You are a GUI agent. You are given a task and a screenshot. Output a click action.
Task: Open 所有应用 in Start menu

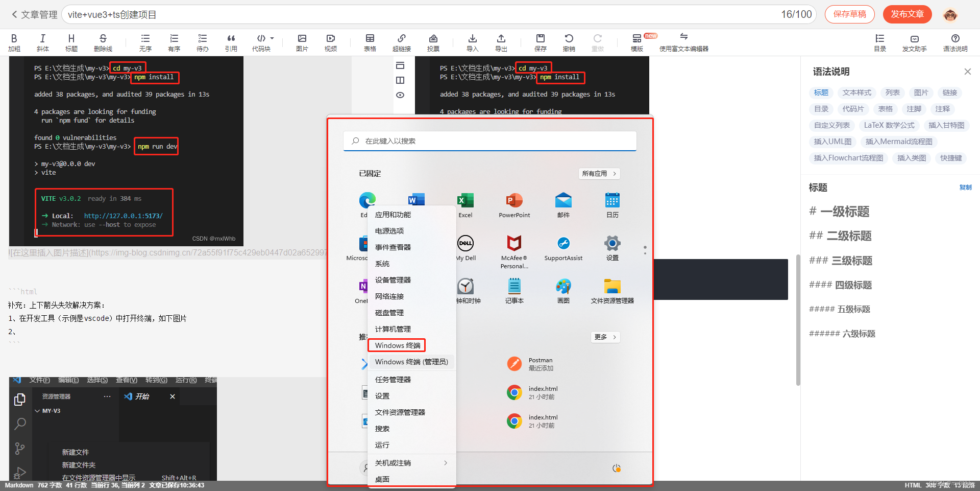click(x=599, y=174)
